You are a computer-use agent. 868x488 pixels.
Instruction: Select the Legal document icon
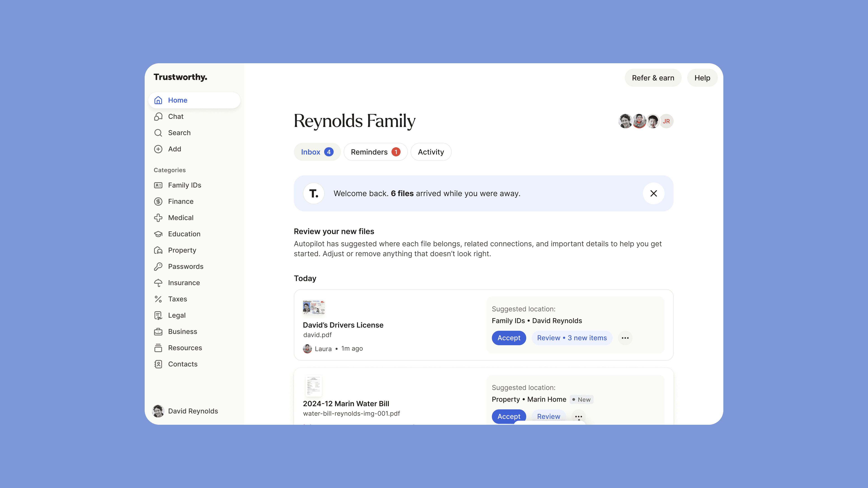pos(158,315)
